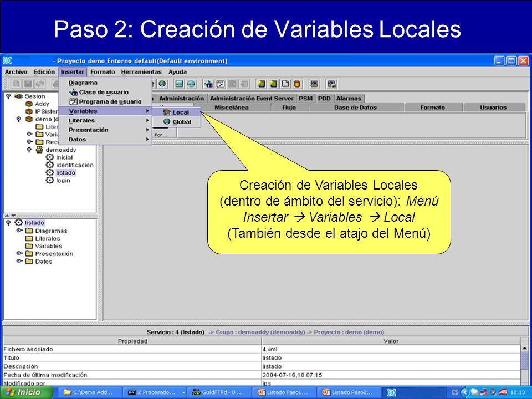Image resolution: width=532 pixels, height=399 pixels.
Task: Expand the Presentación folder in lower tree
Action: tap(19, 253)
